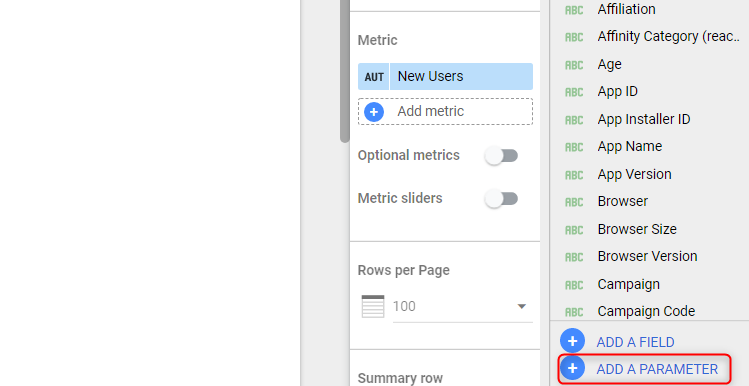749x386 pixels.
Task: Enable the Optional metrics toggle
Action: [502, 156]
